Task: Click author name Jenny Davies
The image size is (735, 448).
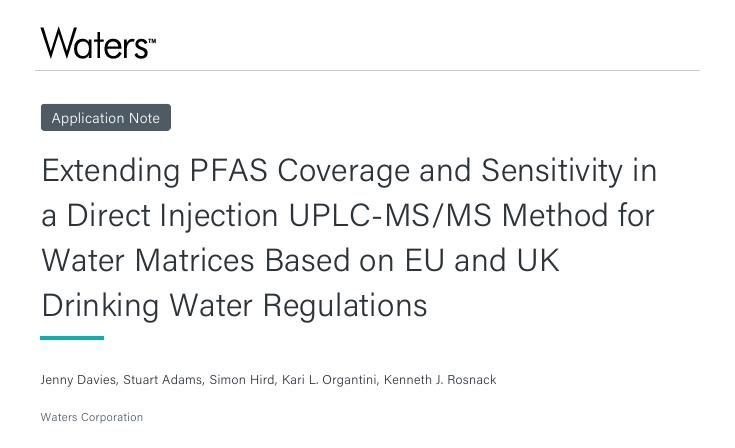Action: pyautogui.click(x=78, y=380)
